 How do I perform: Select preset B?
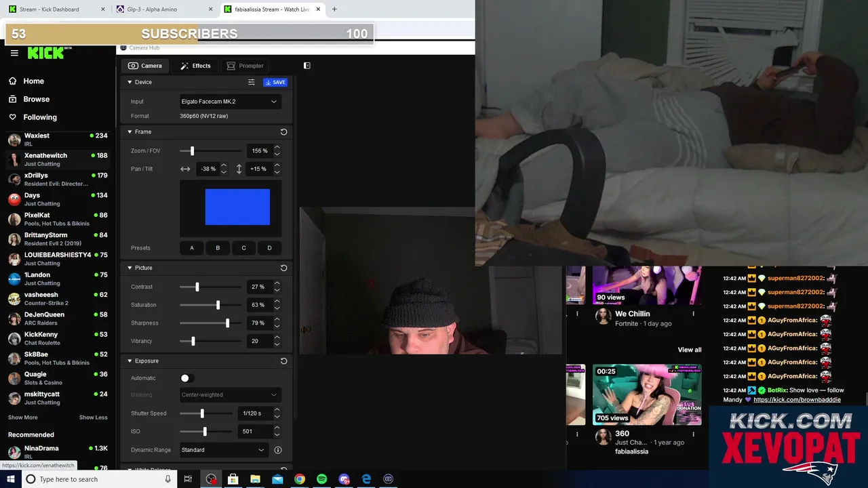218,248
